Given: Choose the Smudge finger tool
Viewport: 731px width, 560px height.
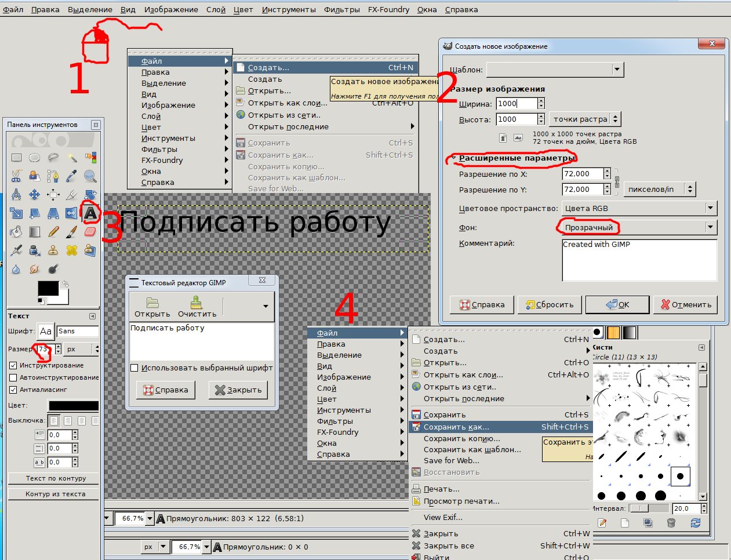Looking at the screenshot, I should coord(35,269).
